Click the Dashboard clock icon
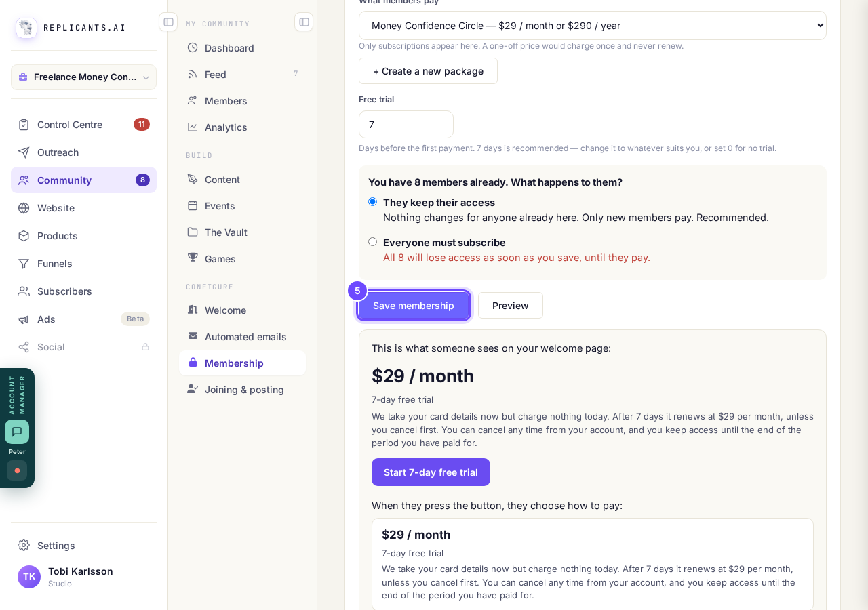 193,47
